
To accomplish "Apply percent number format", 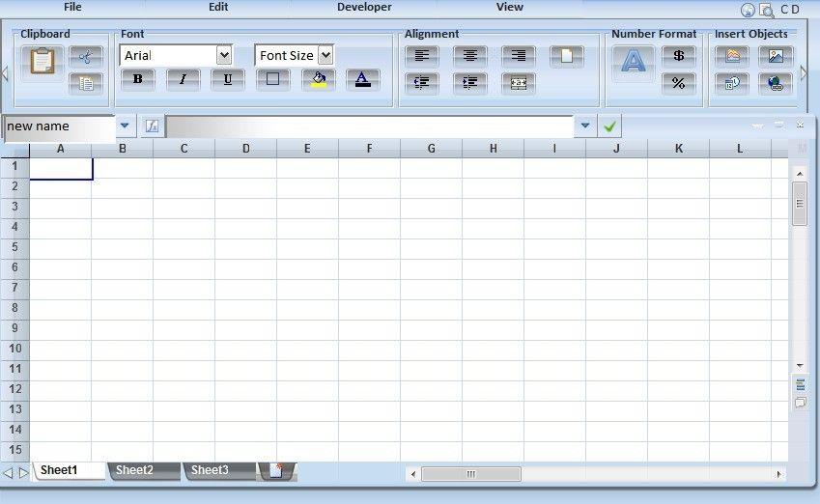I will coord(679,84).
